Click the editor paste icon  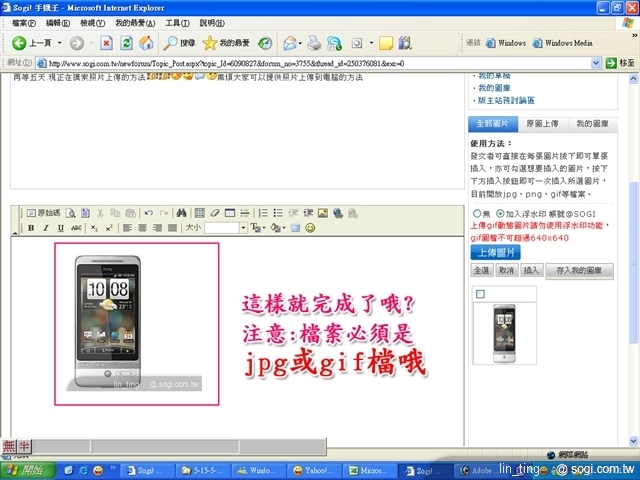130,213
